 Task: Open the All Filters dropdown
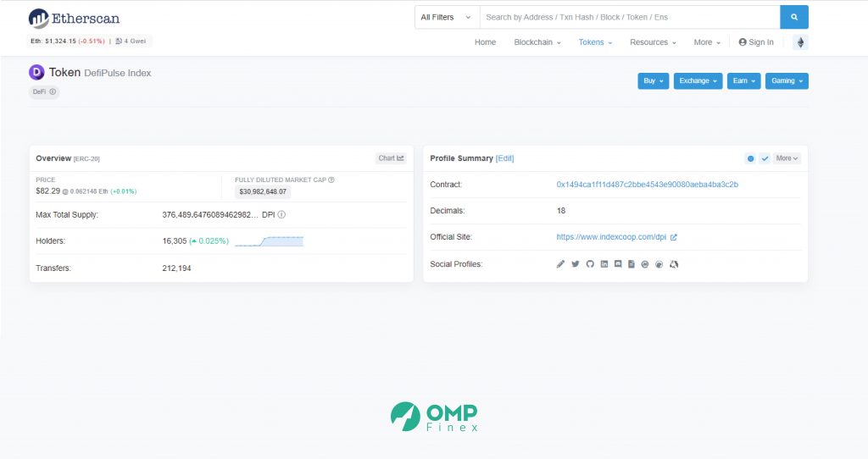click(x=447, y=17)
